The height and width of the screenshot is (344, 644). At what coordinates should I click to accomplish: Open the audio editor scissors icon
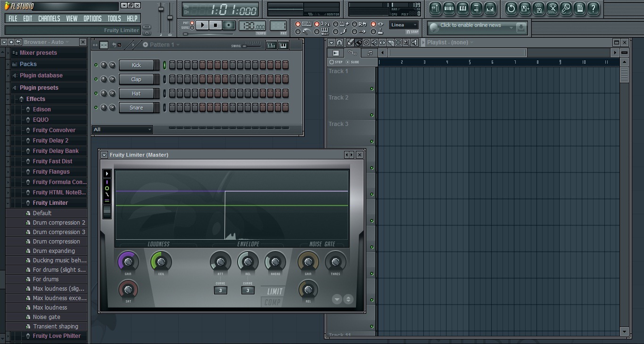point(552,8)
